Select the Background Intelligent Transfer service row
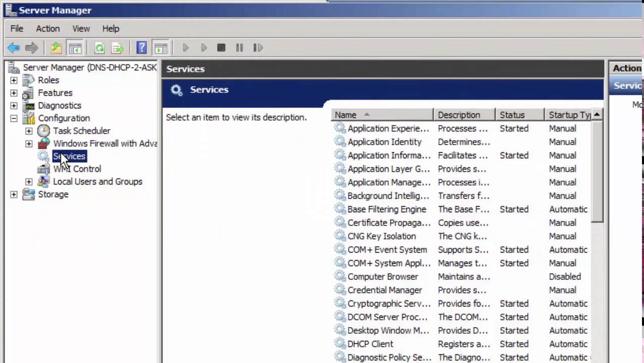This screenshot has width=644, height=363. coord(462,196)
